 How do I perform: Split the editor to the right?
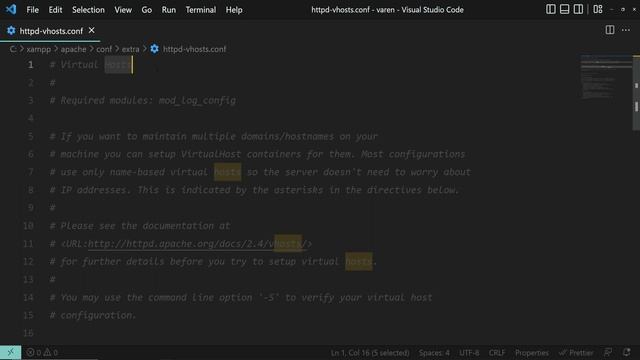610,30
